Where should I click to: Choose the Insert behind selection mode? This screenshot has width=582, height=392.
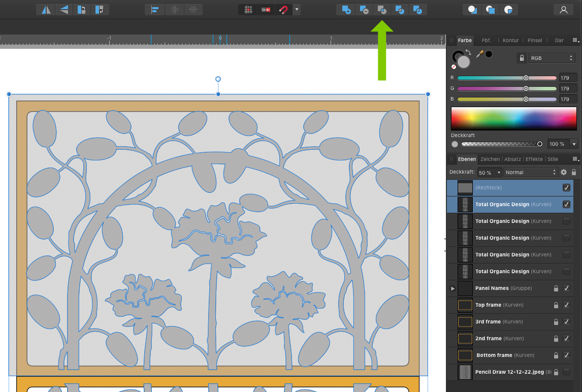coord(472,10)
